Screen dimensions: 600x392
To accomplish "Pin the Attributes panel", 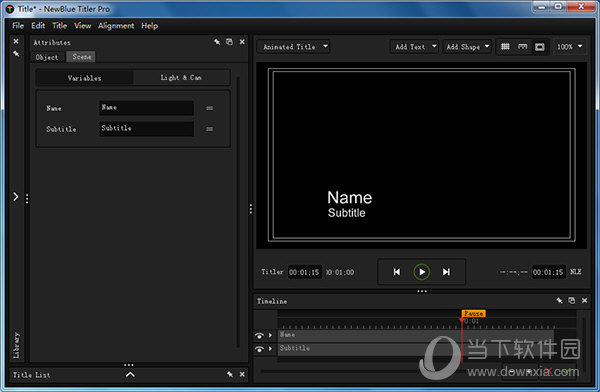I will [217, 42].
